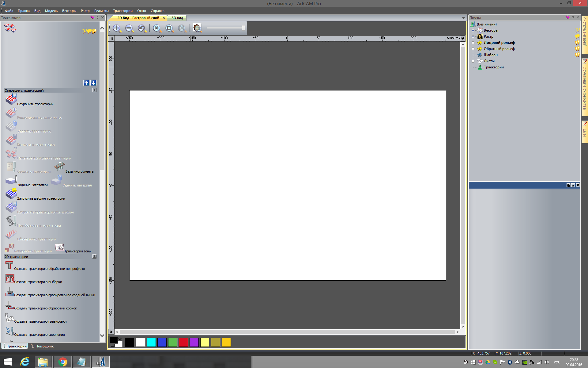
Task: Toggle Векторы visibility light bulb
Action: tap(577, 30)
